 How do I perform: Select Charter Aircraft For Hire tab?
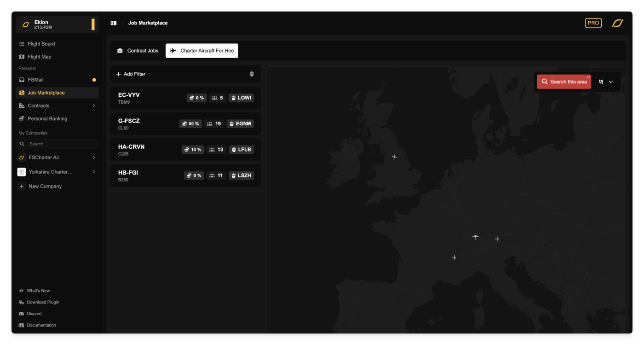(x=202, y=51)
